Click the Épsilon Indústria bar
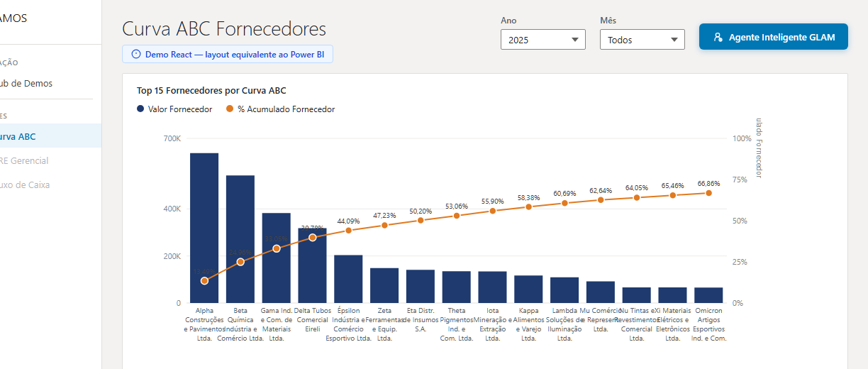Viewport: 868px width, 369px height. [348, 278]
